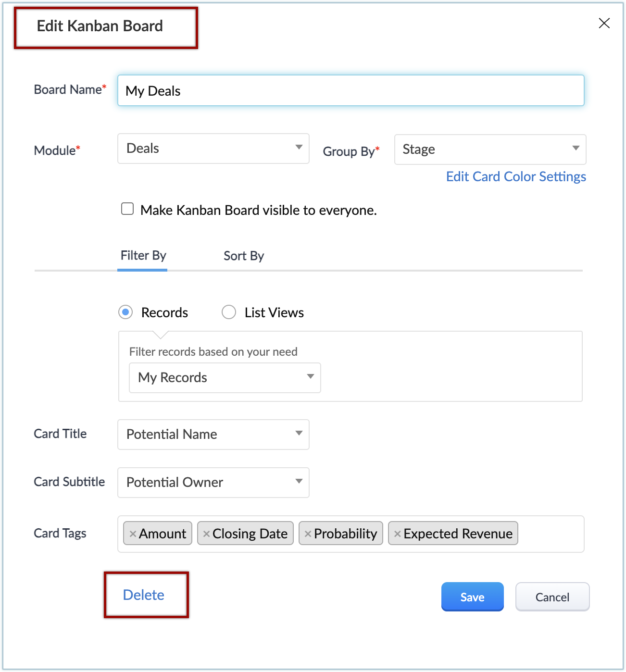Enable Make Kanban Board visible to everyone

click(127, 209)
